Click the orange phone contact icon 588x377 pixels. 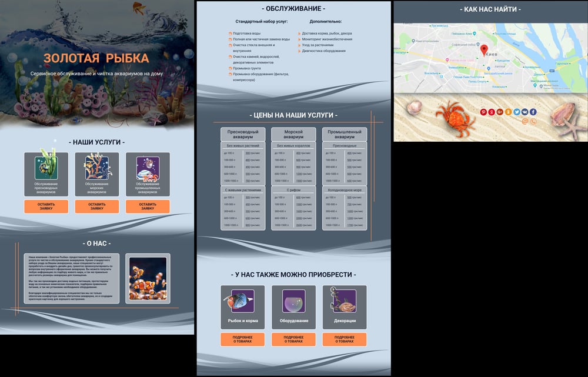pyautogui.click(x=533, y=121)
